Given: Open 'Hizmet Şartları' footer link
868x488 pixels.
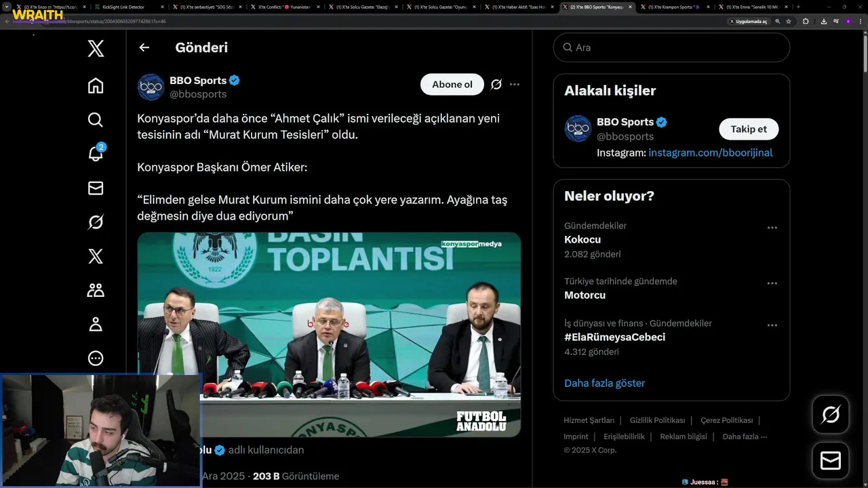Looking at the screenshot, I should click(x=589, y=420).
